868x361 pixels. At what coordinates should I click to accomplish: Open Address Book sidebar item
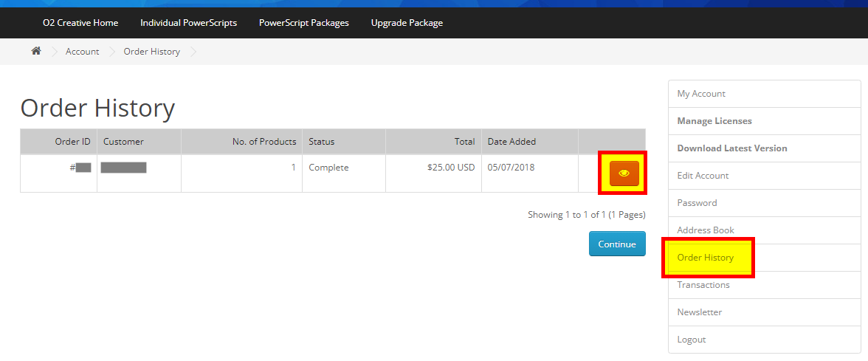pyautogui.click(x=706, y=230)
